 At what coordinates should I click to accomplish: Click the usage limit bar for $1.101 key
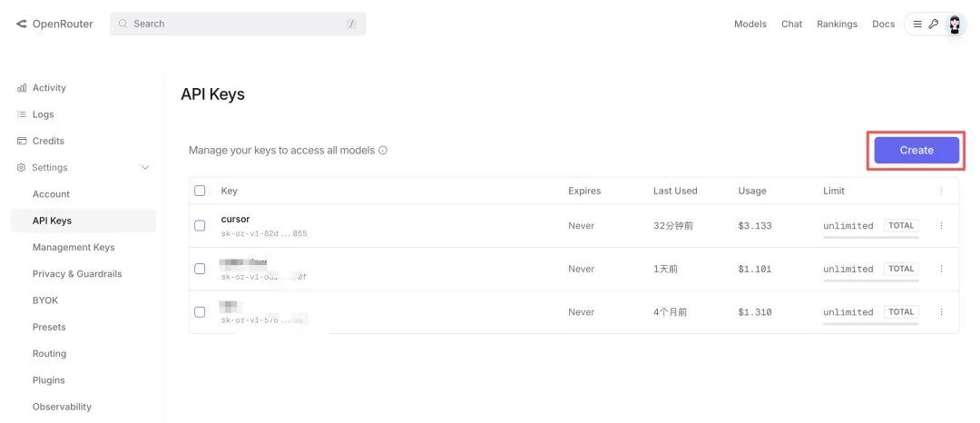pyautogui.click(x=870, y=280)
